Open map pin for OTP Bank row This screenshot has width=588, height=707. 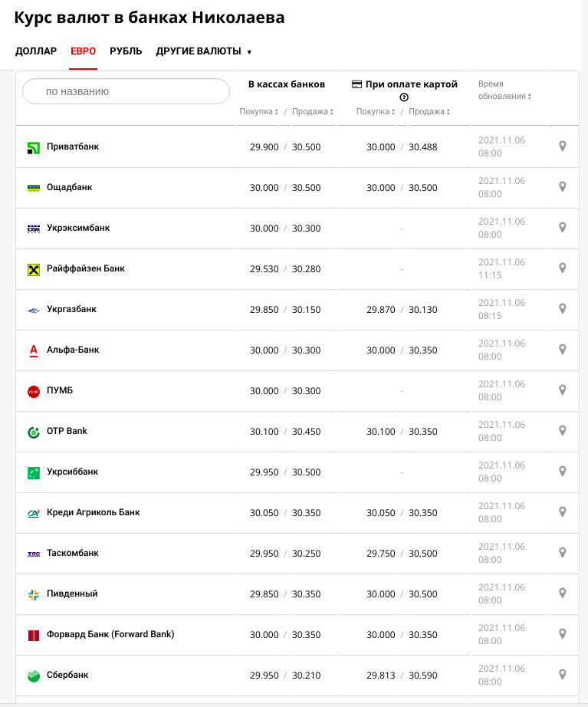(562, 430)
